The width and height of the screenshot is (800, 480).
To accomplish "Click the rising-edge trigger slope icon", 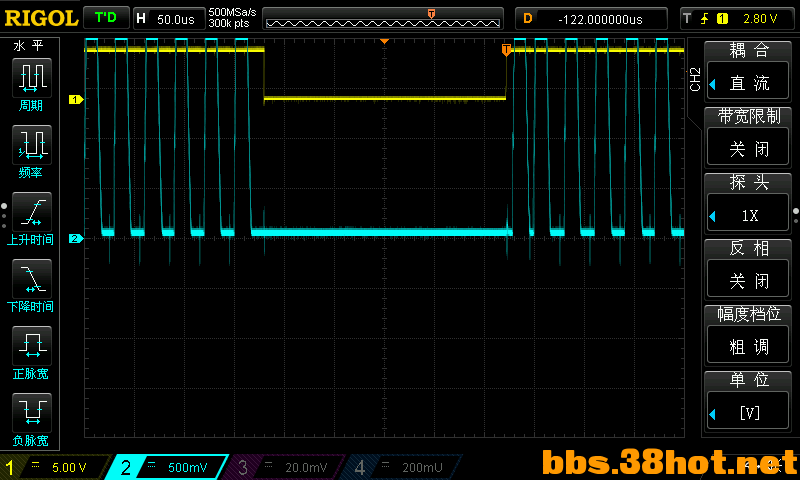I will (x=705, y=19).
